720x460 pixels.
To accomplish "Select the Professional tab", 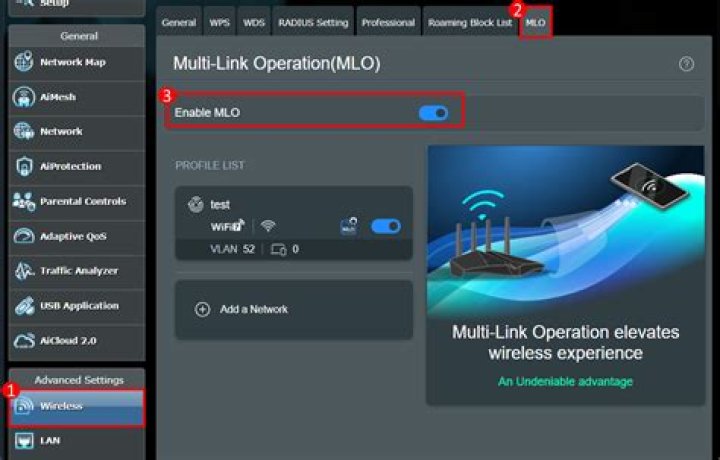I will [x=388, y=22].
